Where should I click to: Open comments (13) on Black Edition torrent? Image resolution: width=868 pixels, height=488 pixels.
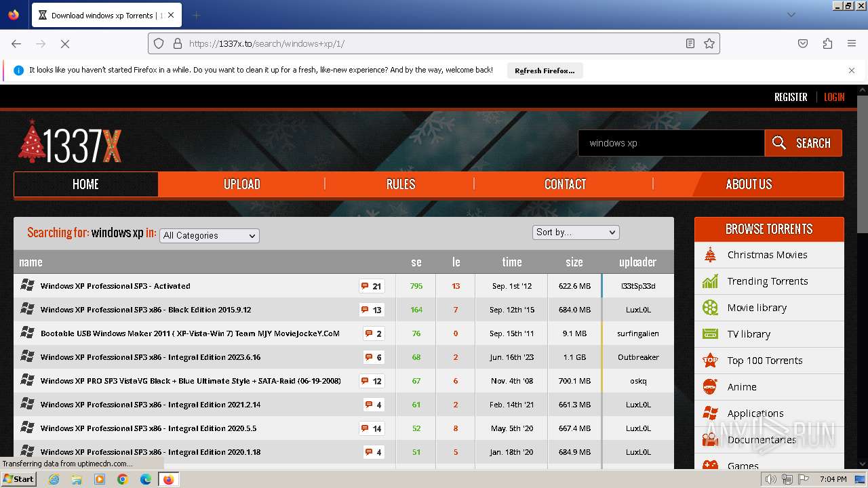coord(372,310)
